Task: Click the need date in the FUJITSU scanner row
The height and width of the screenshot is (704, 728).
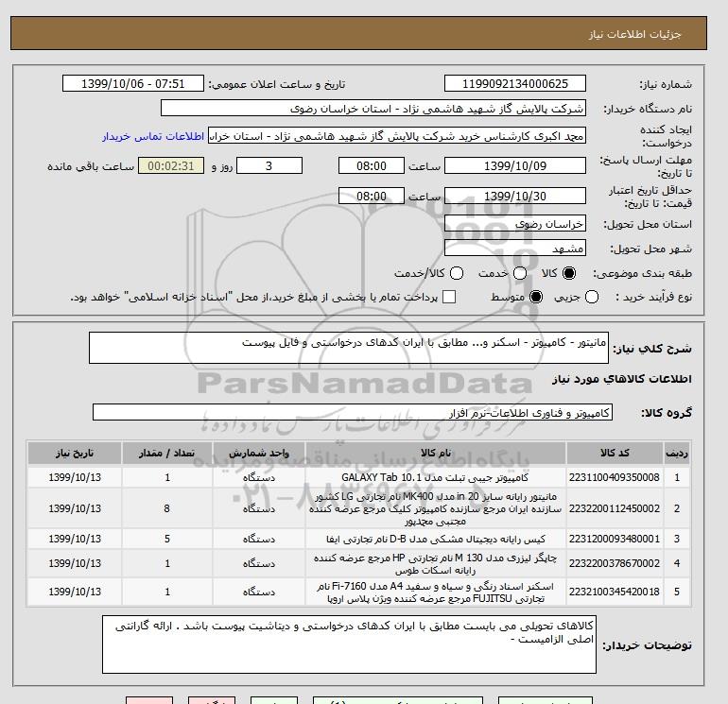Action: (x=75, y=592)
